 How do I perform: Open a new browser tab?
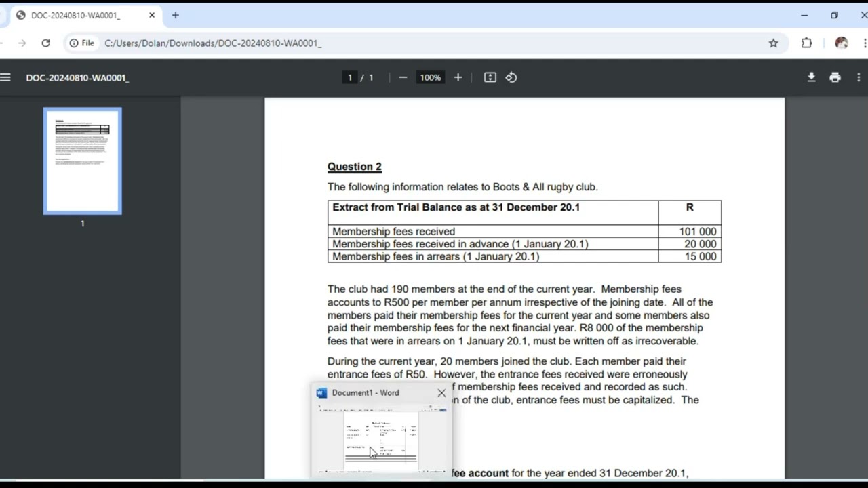(x=175, y=15)
